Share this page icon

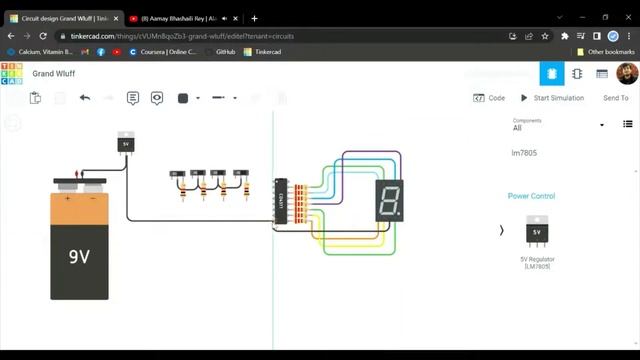tap(529, 36)
